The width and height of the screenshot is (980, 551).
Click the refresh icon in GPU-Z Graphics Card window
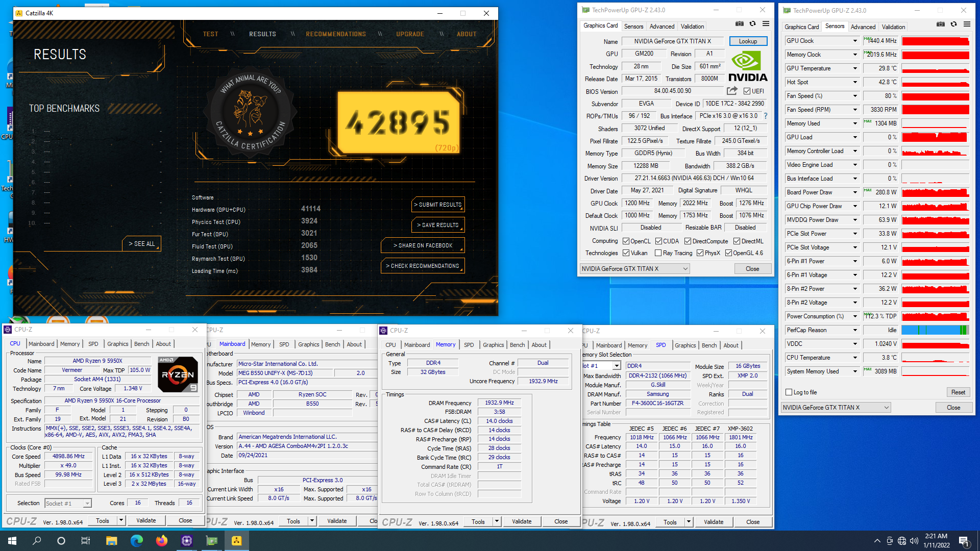pyautogui.click(x=752, y=23)
